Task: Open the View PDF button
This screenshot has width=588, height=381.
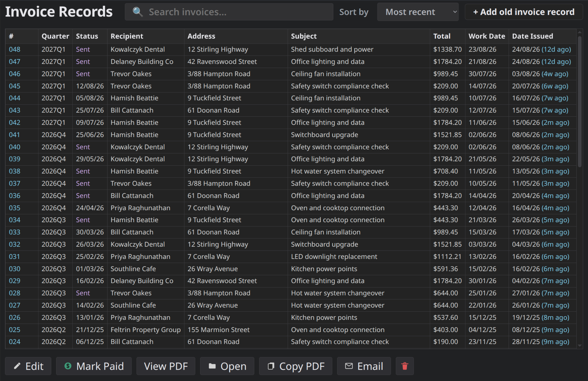Action: point(166,366)
